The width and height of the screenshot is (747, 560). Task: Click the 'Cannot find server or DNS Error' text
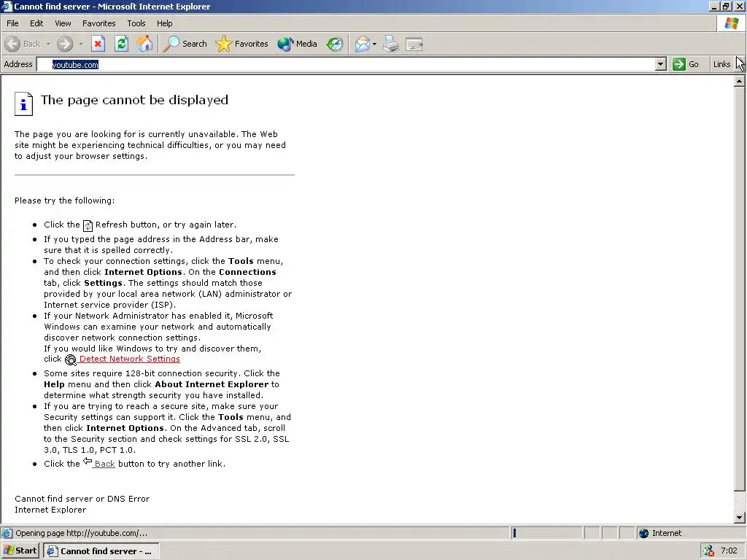(x=82, y=499)
